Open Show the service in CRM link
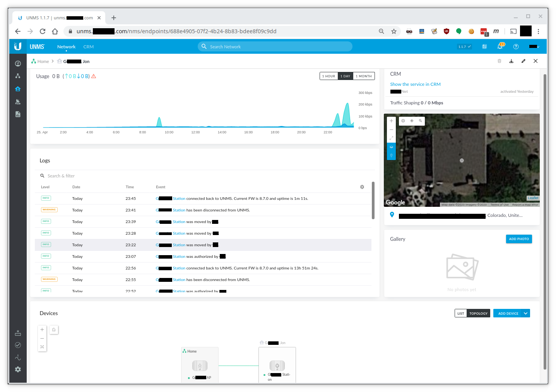 click(415, 84)
